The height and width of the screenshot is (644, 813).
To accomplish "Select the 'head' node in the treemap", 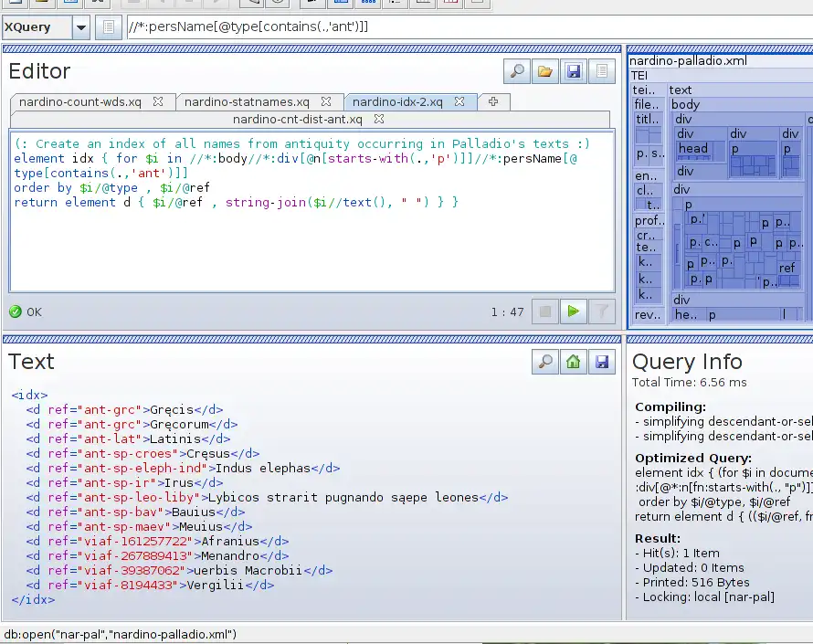I will (693, 149).
